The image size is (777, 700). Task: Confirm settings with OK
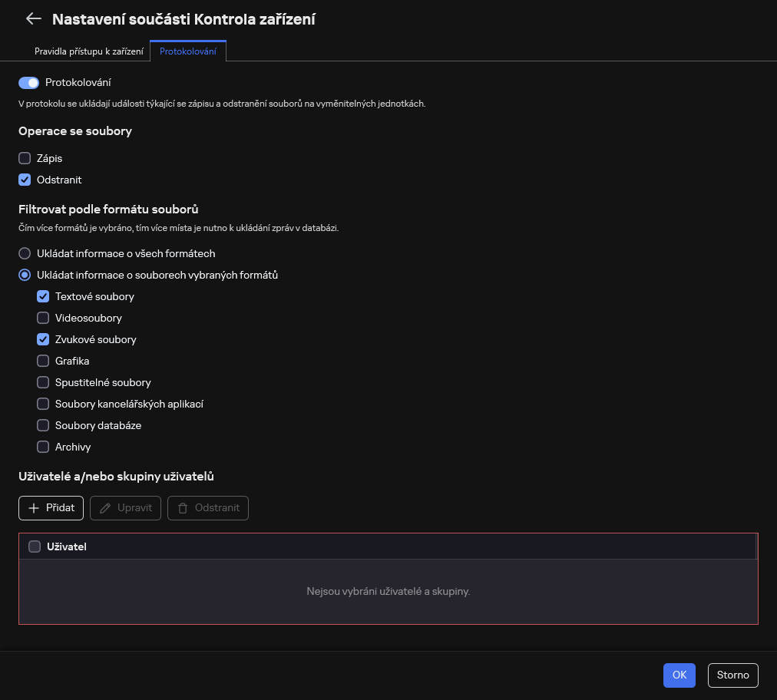pos(679,675)
